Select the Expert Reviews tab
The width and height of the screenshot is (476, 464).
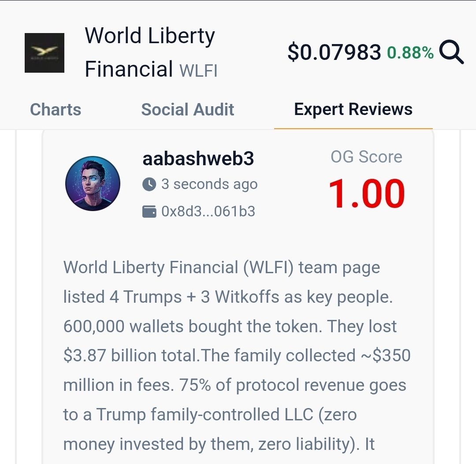pos(353,109)
